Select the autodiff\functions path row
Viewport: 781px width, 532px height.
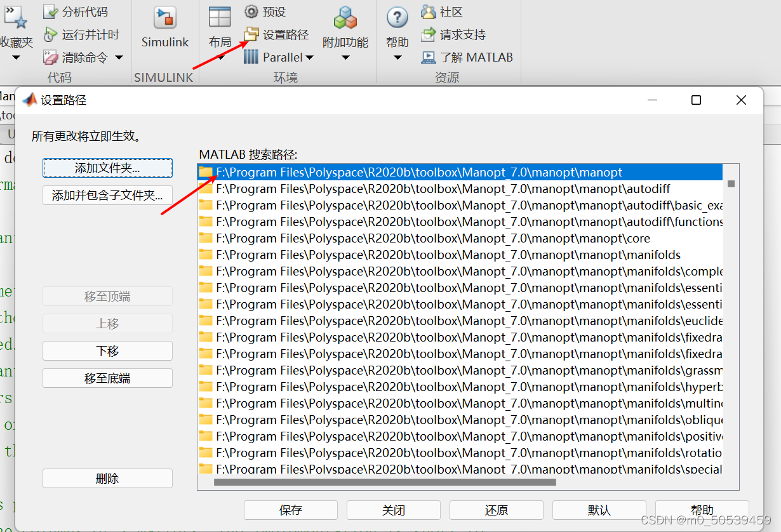click(x=460, y=222)
